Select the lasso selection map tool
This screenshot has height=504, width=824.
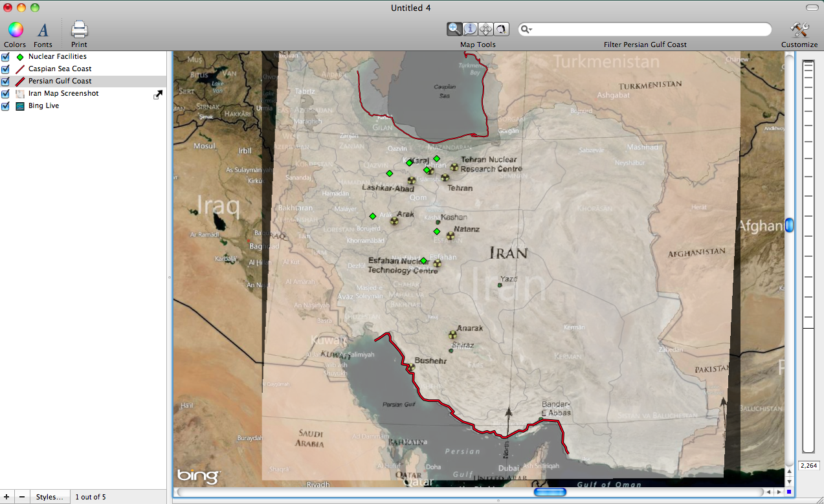(501, 29)
